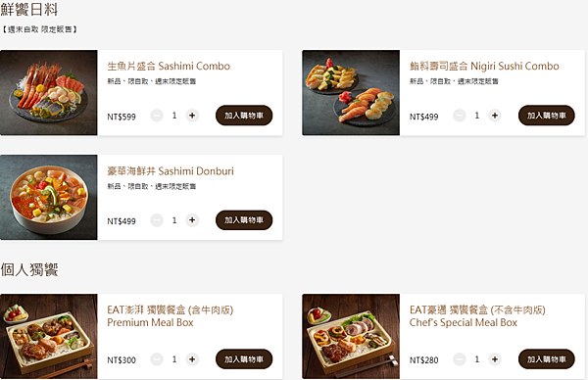Open the Nigiri Sushi Combo product photo
This screenshot has height=380, width=588.
pyautogui.click(x=351, y=93)
